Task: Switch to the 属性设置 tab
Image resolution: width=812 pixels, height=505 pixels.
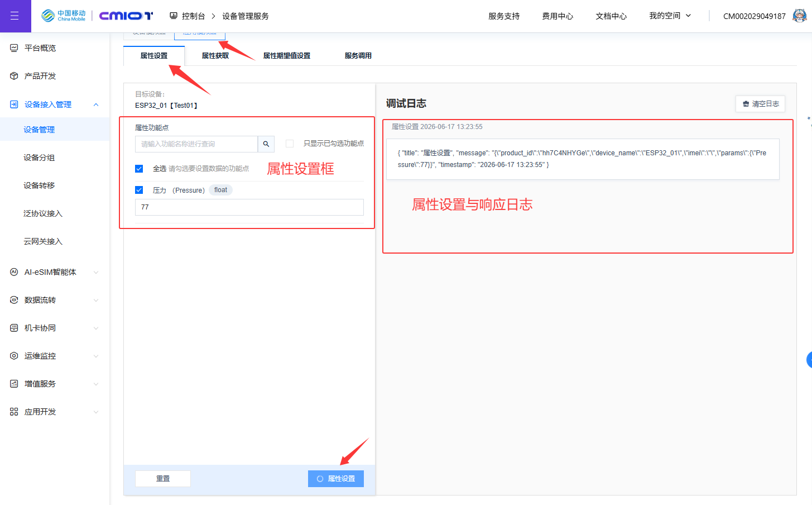Action: tap(154, 56)
